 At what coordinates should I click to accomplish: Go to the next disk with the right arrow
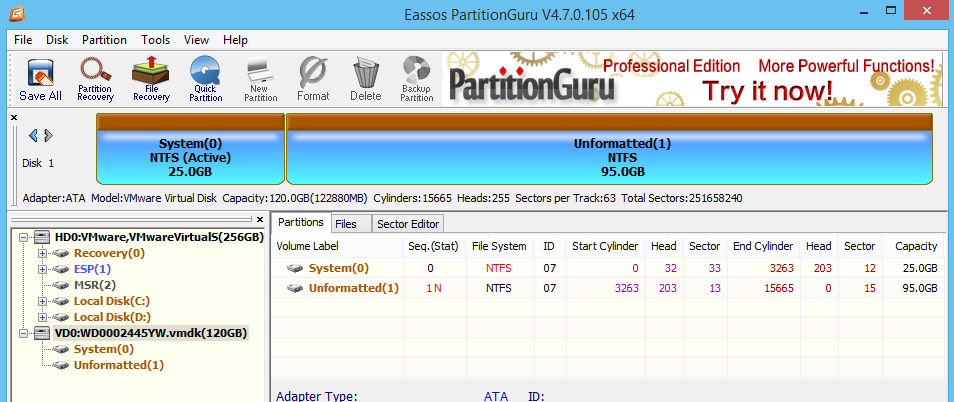pos(49,136)
